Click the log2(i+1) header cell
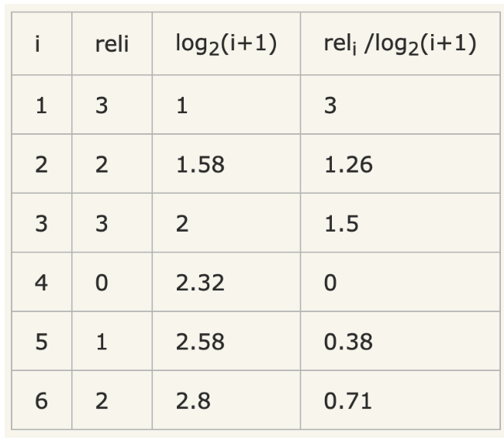 pyautogui.click(x=226, y=44)
